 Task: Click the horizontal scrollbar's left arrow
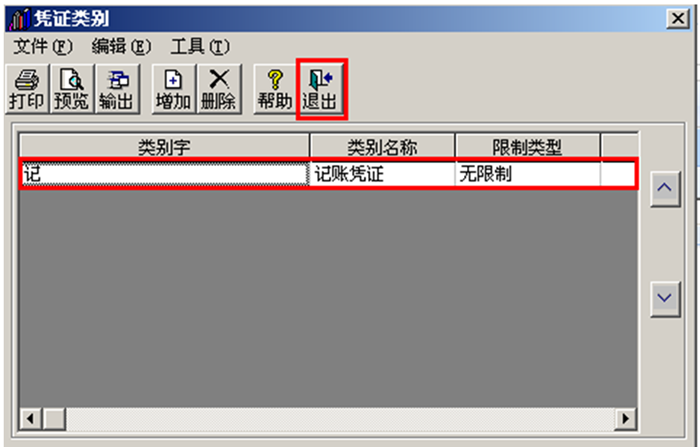(x=31, y=419)
